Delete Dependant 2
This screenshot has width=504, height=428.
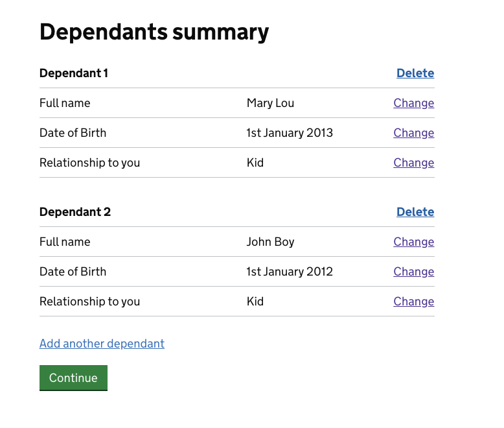415,212
